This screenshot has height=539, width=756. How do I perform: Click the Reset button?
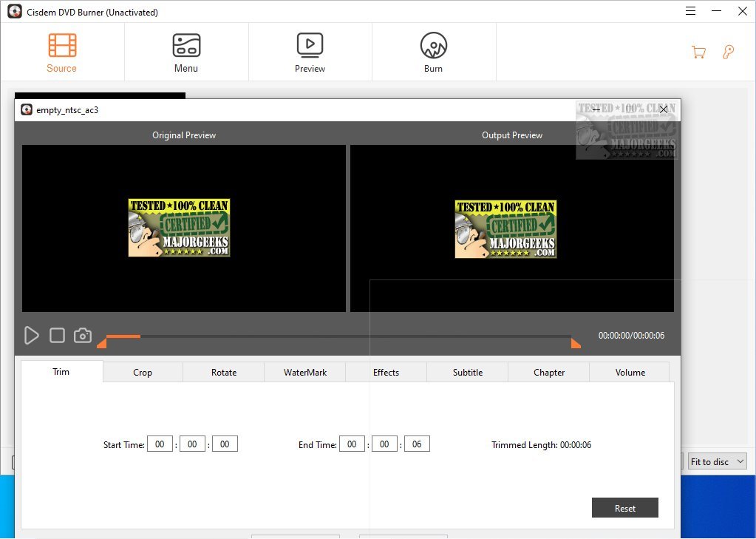pyautogui.click(x=625, y=508)
